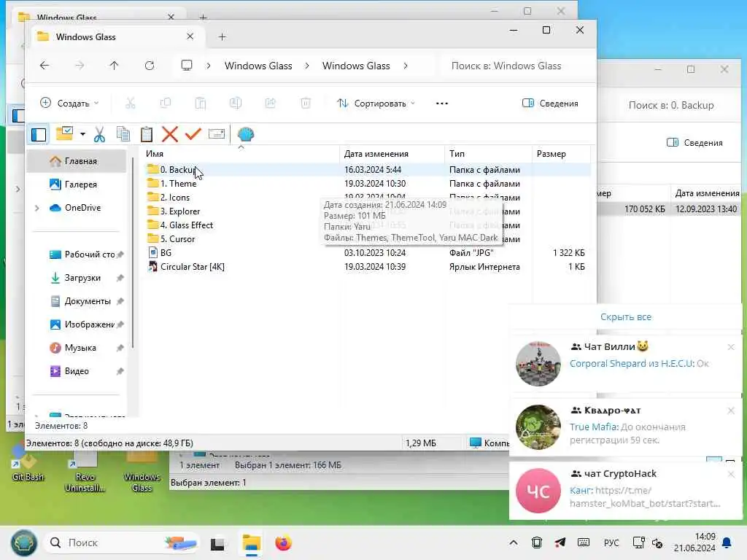
Task: Dismiss the Квадро-чат notification
Action: click(731, 411)
